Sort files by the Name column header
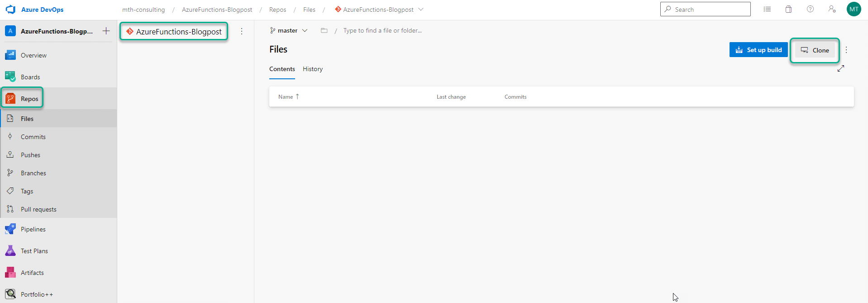This screenshot has width=868, height=303. click(289, 96)
